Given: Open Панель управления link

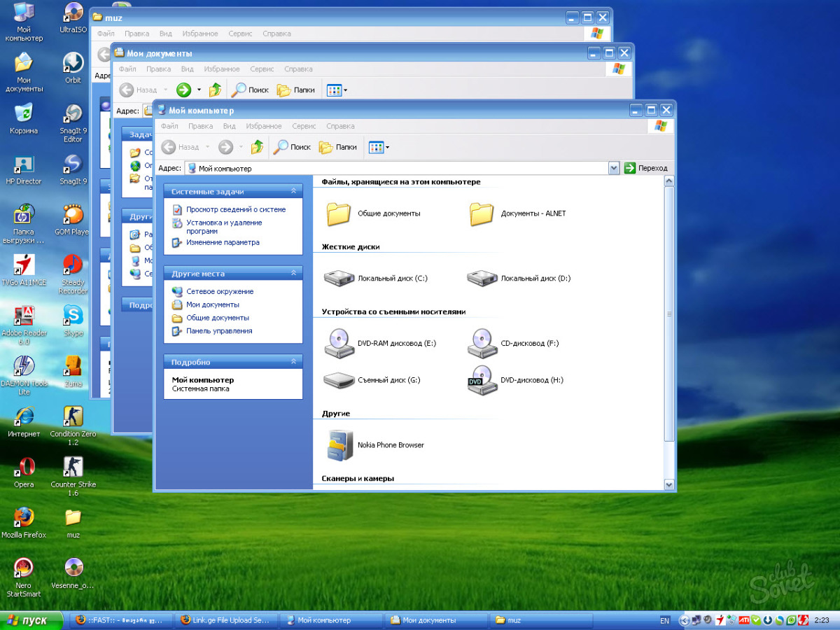Looking at the screenshot, I should tap(219, 331).
